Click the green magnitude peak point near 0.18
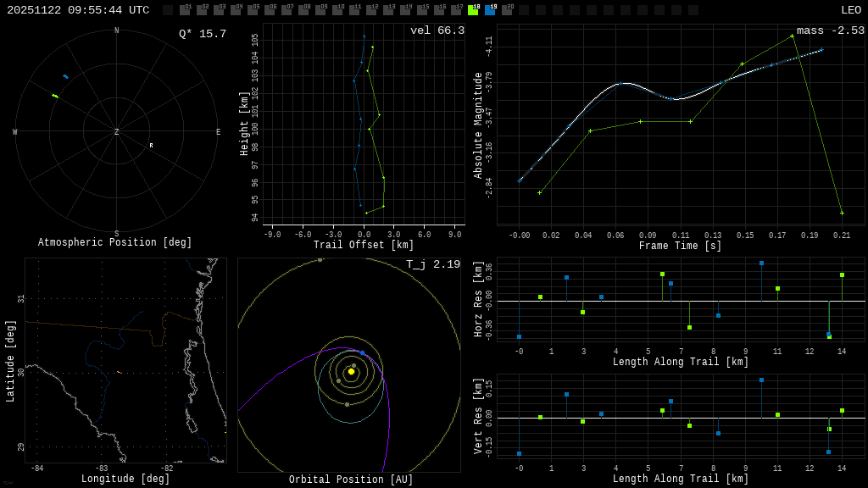 793,36
